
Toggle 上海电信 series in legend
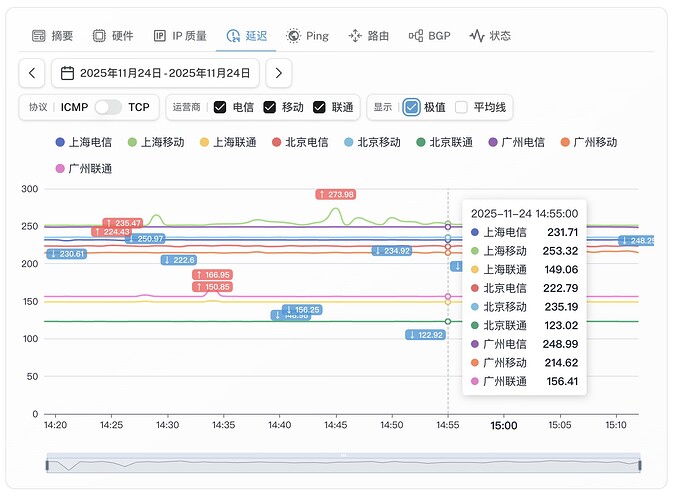point(83,143)
